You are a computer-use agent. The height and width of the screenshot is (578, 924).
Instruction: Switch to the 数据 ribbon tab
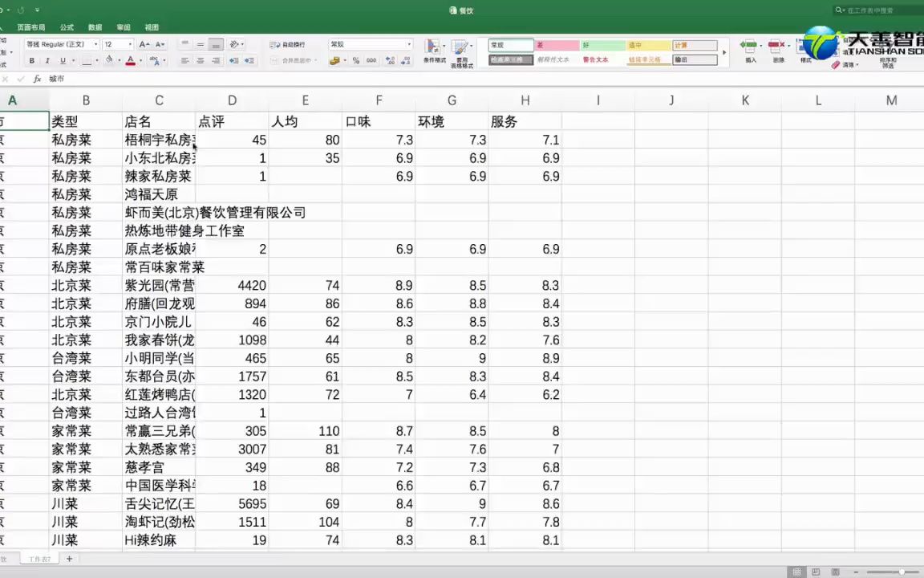[95, 26]
